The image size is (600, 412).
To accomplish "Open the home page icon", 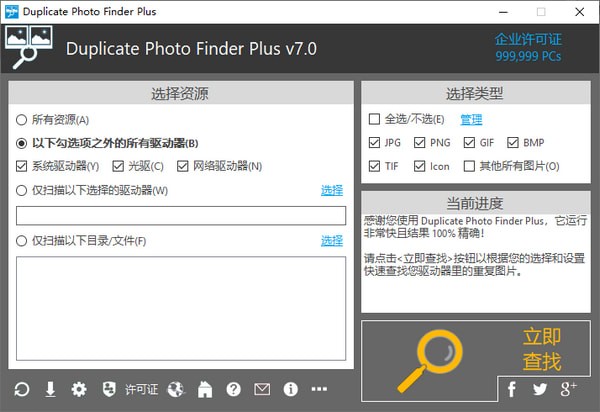I will (205, 389).
